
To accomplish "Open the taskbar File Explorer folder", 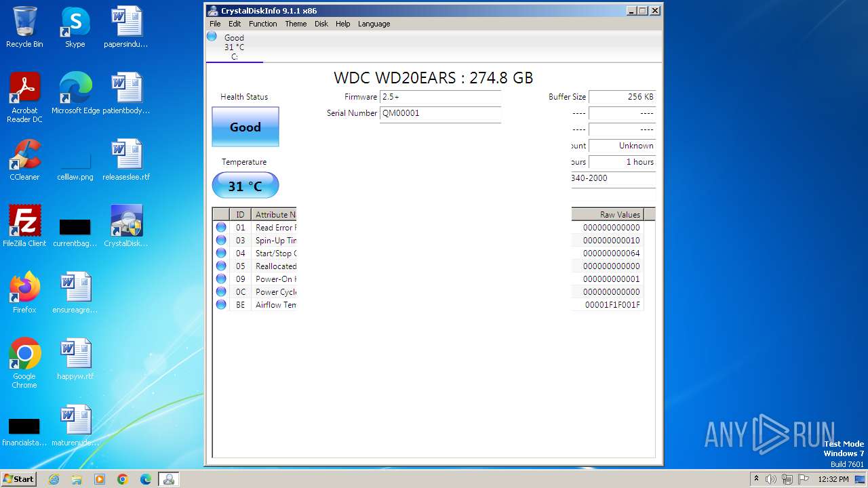I will click(77, 479).
